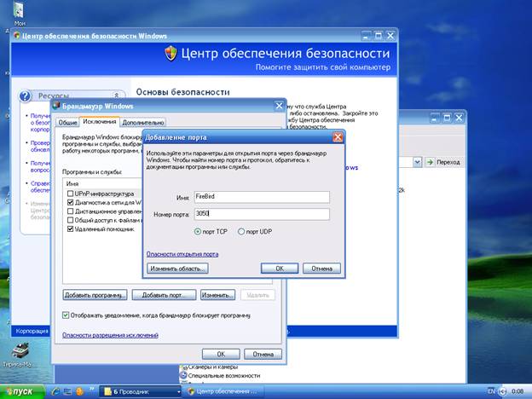Toggle the Отображать уведомление checkbox
Image resolution: width=532 pixels, height=399 pixels.
coord(66,315)
